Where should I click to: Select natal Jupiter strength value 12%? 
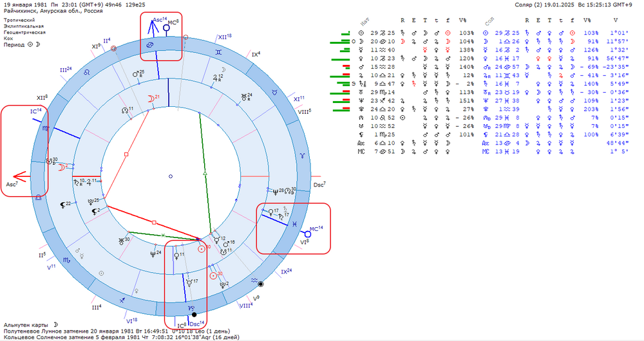(x=469, y=75)
